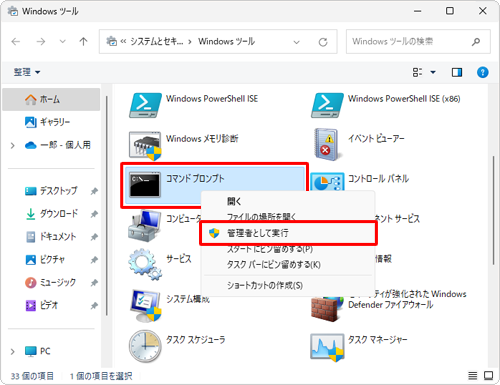Go back with the left arrow
Image resolution: width=500 pixels, height=385 pixels.
(x=16, y=42)
